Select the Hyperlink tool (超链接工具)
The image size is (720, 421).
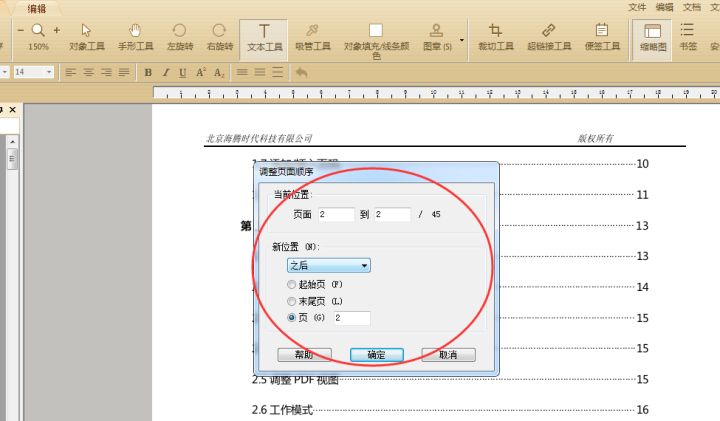click(x=549, y=37)
